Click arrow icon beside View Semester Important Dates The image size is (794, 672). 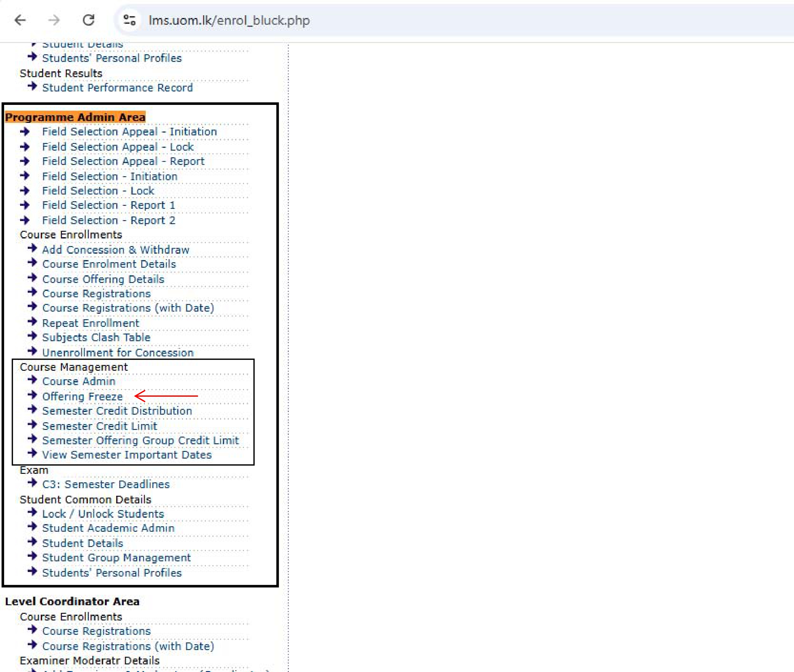32,453
